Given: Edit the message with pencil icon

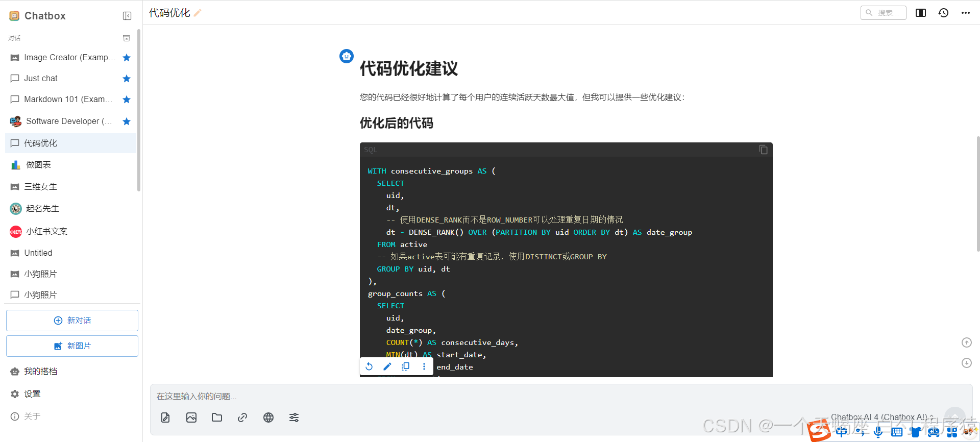Looking at the screenshot, I should coord(387,366).
